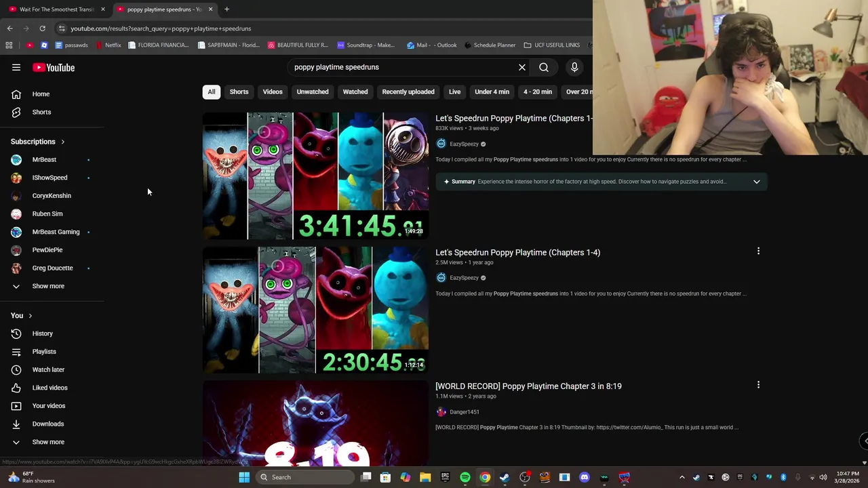Screen dimensions: 868x488
Task: Click the magnifier search button
Action: click(544, 67)
